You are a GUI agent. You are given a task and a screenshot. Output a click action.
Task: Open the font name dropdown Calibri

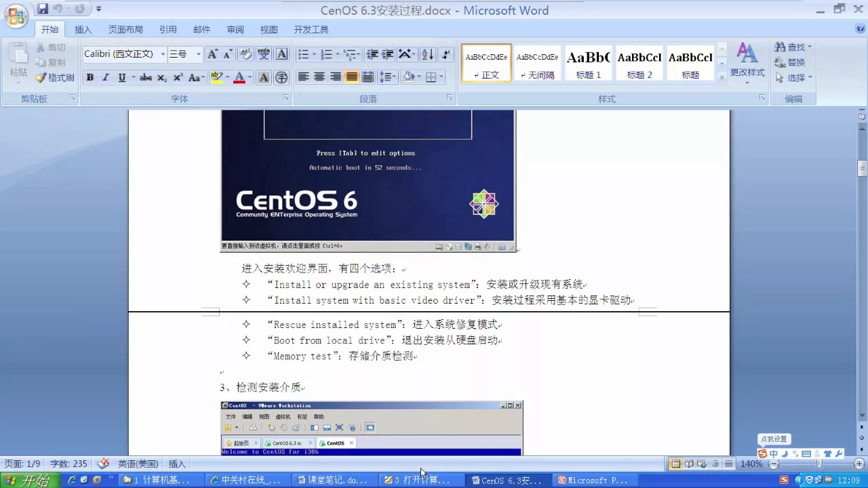(163, 54)
